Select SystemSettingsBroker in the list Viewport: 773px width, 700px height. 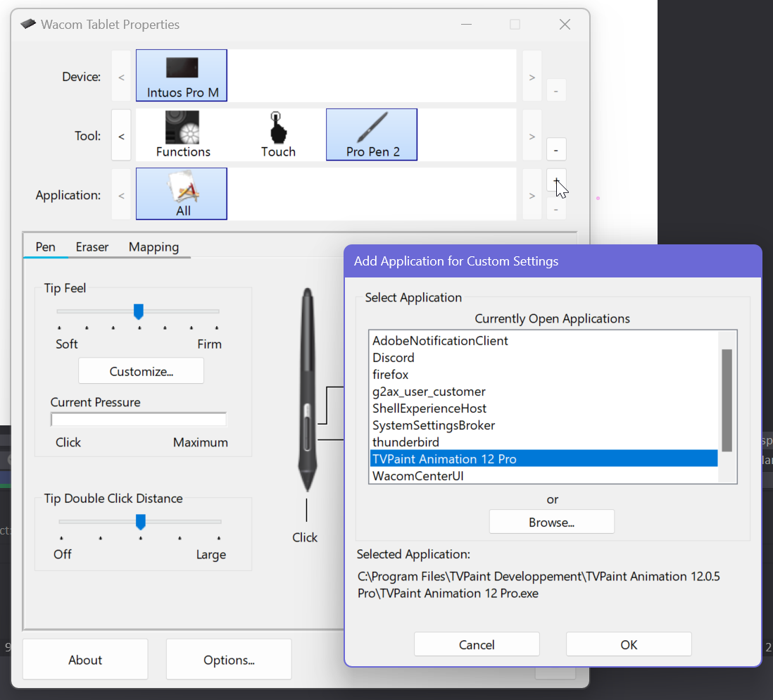point(543,425)
